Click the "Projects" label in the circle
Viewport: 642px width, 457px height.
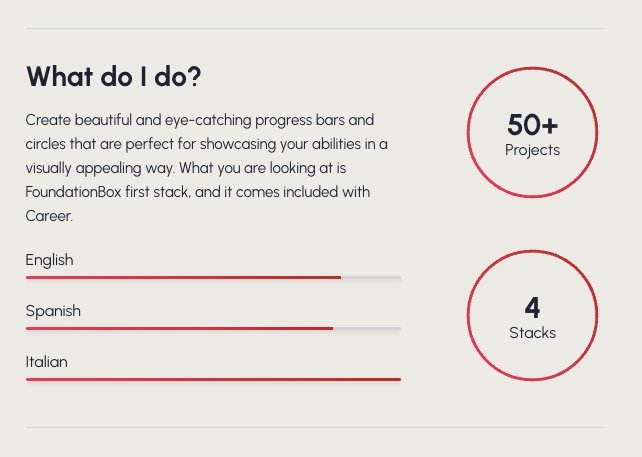532,150
